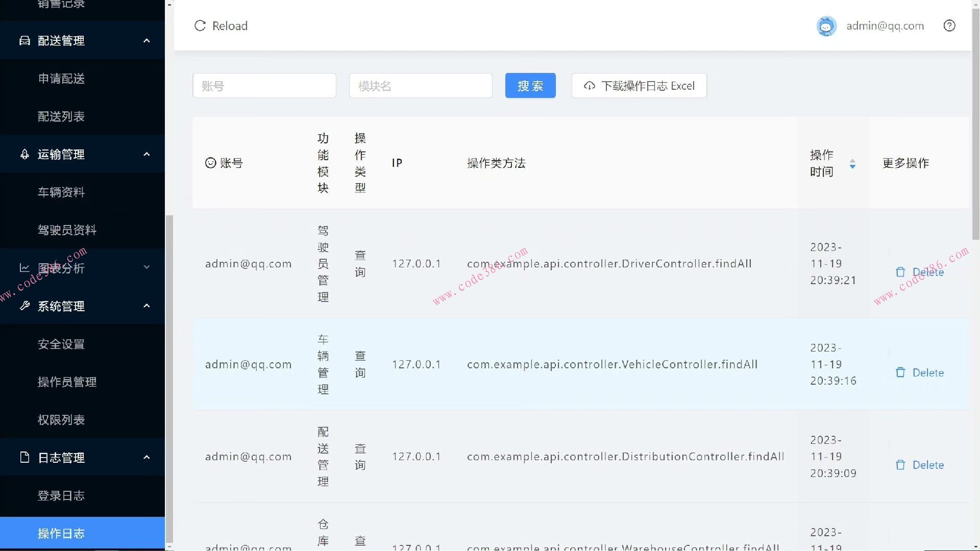Click the 配送管理 car icon
This screenshot has width=980, height=551.
click(24, 41)
